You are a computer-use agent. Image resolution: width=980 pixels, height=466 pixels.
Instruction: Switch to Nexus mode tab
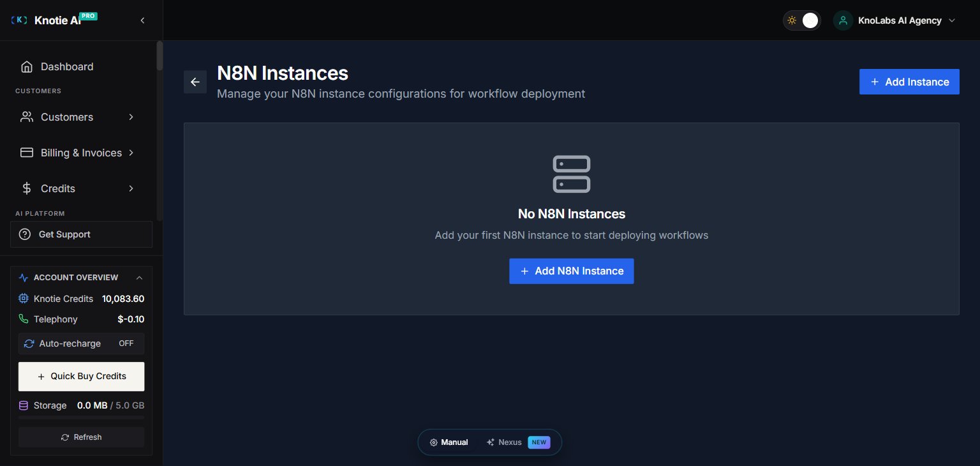pyautogui.click(x=517, y=442)
